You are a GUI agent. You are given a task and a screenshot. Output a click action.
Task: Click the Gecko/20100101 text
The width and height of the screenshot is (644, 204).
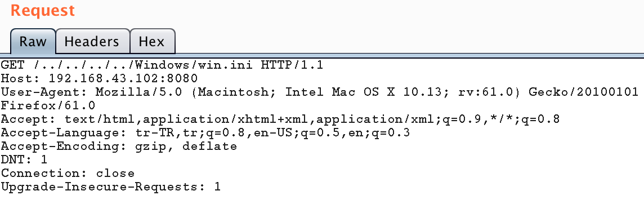pos(584,92)
